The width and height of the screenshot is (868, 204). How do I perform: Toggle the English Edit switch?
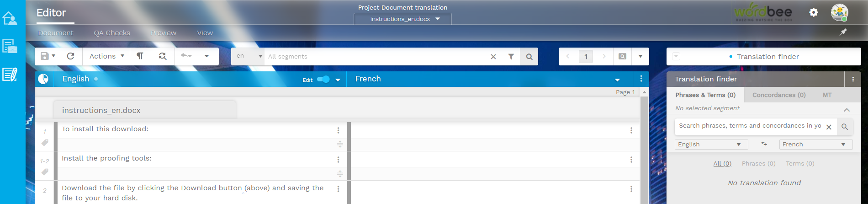323,80
